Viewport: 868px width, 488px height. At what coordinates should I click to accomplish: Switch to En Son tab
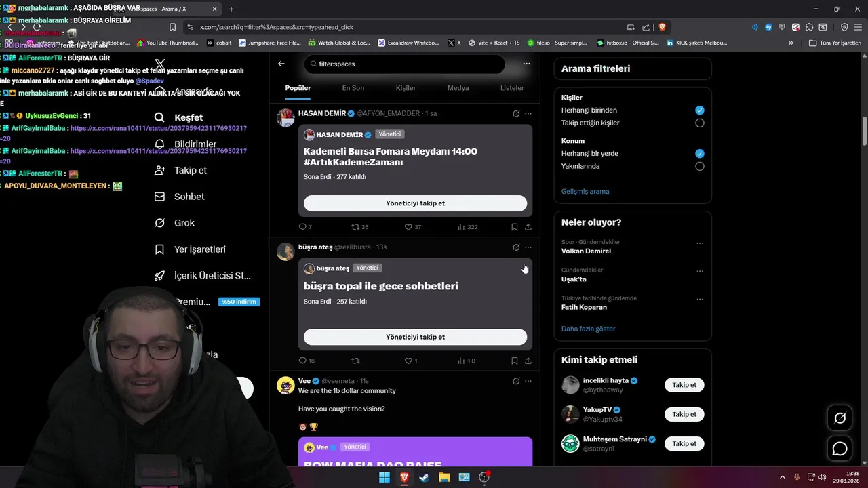coord(353,88)
